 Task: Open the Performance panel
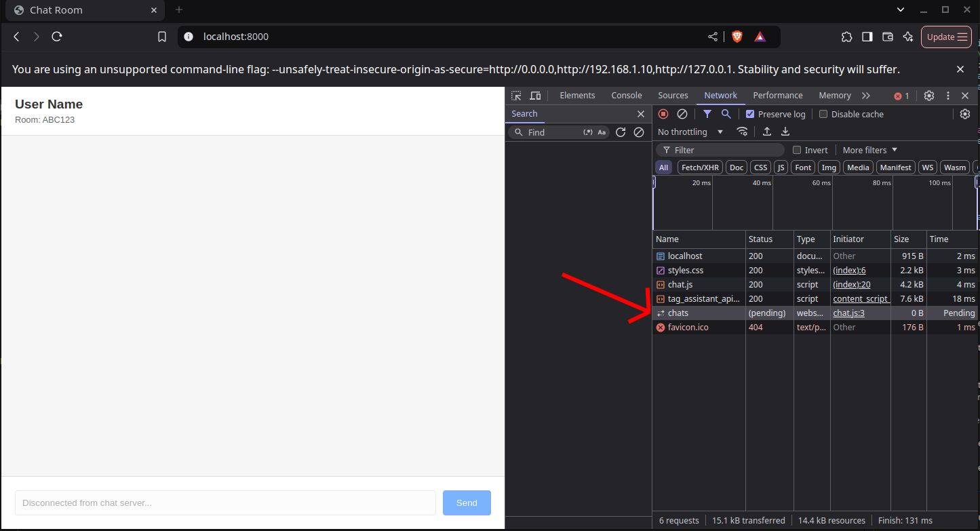pos(778,95)
